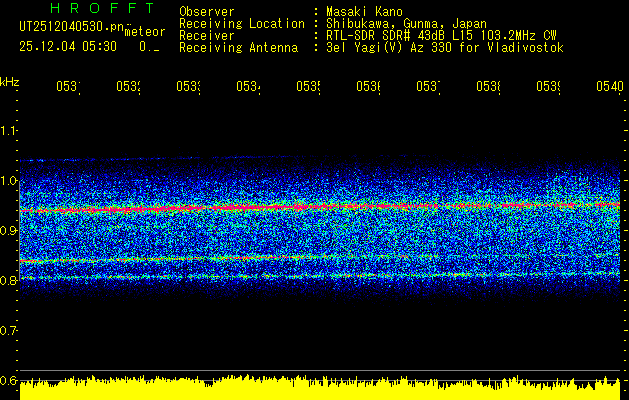This screenshot has height=400, width=629.
Task: Select observer name Masaki Kano
Action: (x=364, y=11)
